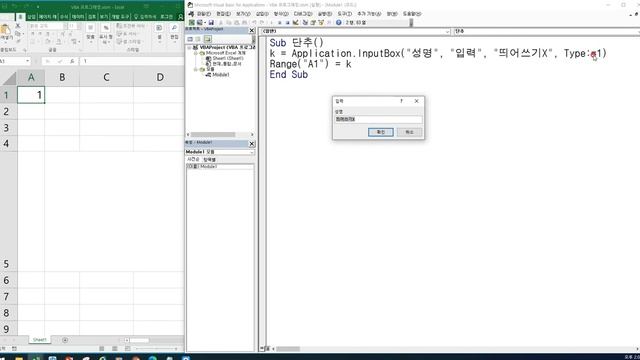The width and height of the screenshot is (640, 360).
Task: Click the Save icon in VBA toolbar
Action: [x=211, y=22]
